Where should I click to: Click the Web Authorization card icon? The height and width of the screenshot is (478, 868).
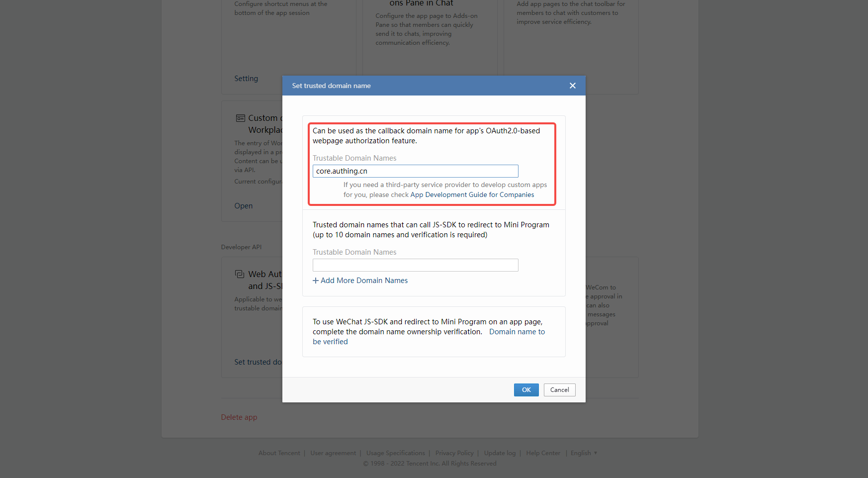[240, 274]
